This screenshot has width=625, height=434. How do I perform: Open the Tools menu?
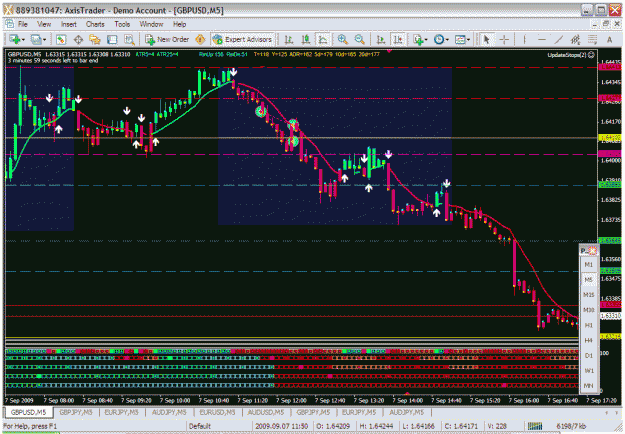122,24
